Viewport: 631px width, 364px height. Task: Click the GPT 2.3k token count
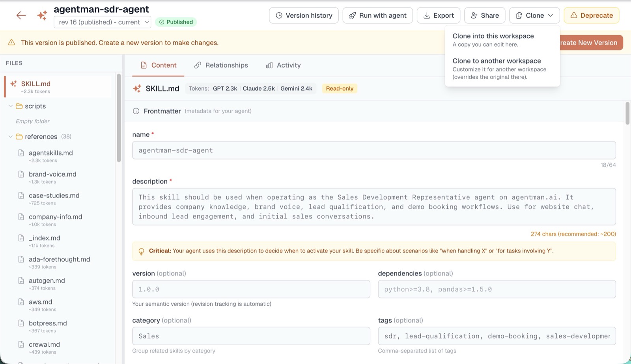point(225,89)
